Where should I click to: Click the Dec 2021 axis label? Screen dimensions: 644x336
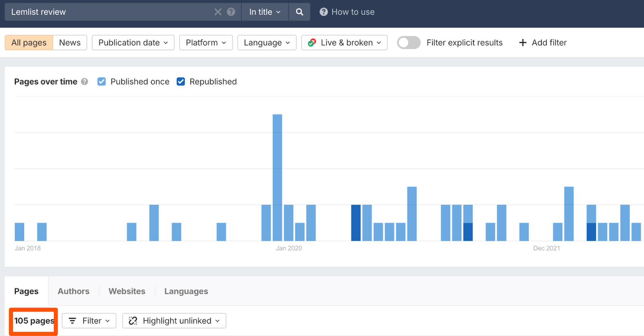coord(547,248)
